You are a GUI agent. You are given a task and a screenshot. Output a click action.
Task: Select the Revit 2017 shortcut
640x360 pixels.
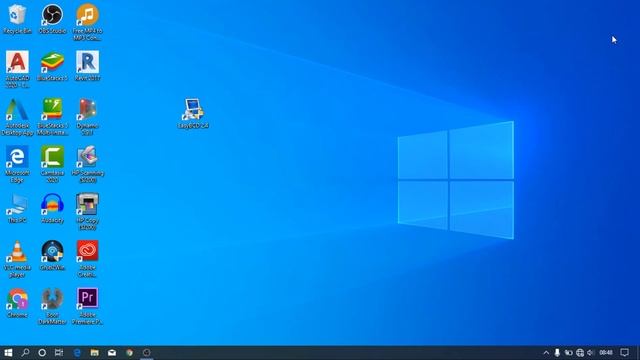tap(87, 66)
